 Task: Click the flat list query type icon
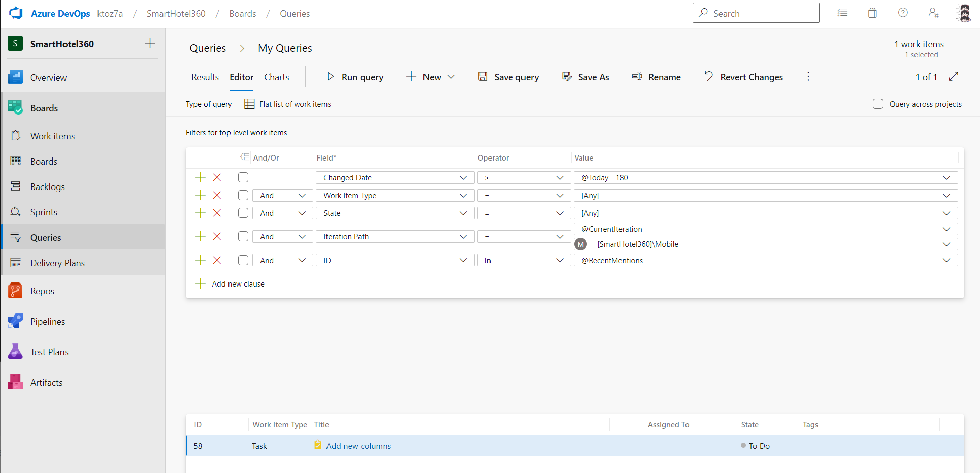[x=249, y=104]
